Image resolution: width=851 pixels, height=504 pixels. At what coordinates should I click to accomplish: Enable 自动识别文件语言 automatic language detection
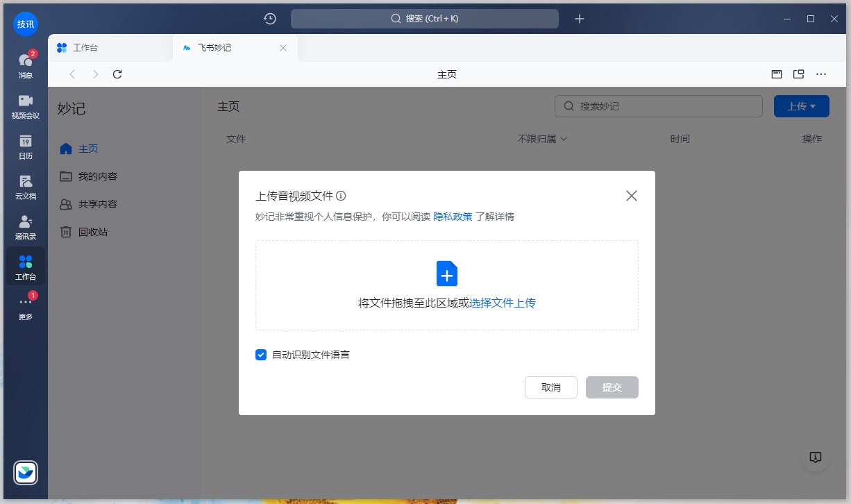[260, 354]
